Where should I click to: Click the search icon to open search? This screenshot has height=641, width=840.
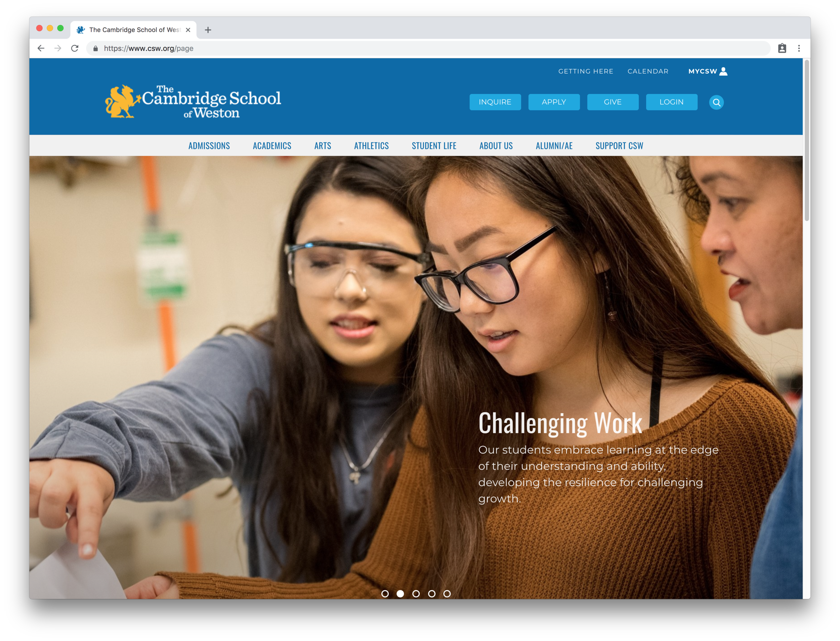(717, 102)
